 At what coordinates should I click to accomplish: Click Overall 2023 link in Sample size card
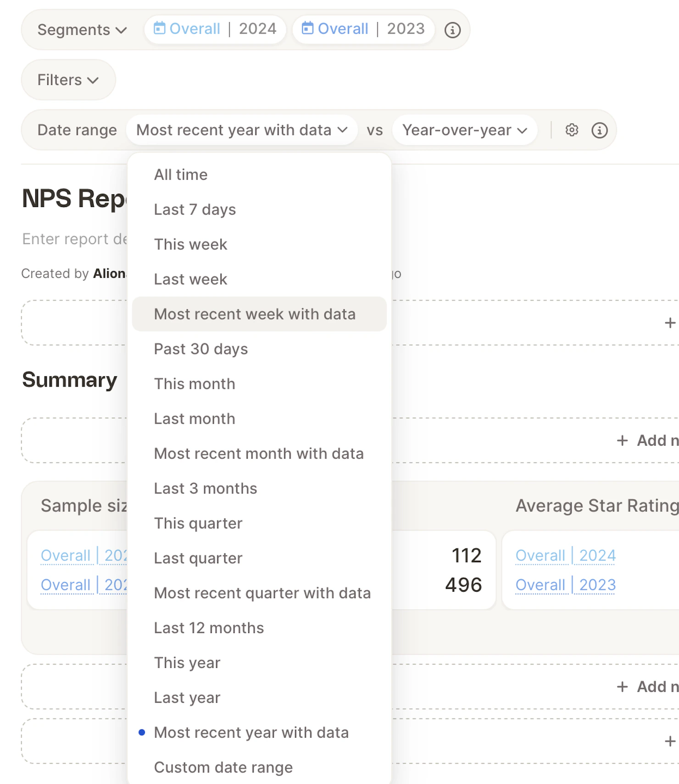point(83,585)
